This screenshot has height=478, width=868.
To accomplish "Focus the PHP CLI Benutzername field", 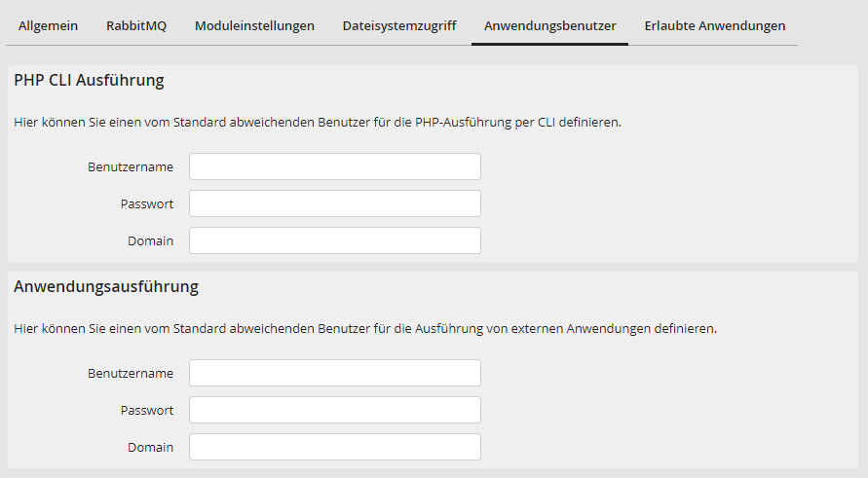I will (334, 166).
